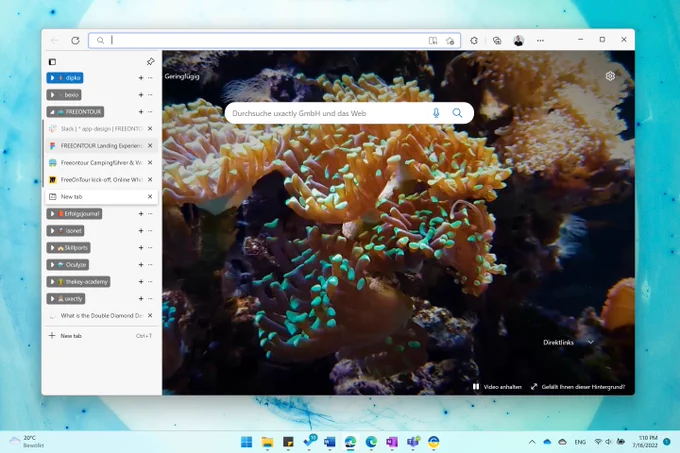Open options menu for dipko group
This screenshot has height=453, width=680.
point(150,78)
